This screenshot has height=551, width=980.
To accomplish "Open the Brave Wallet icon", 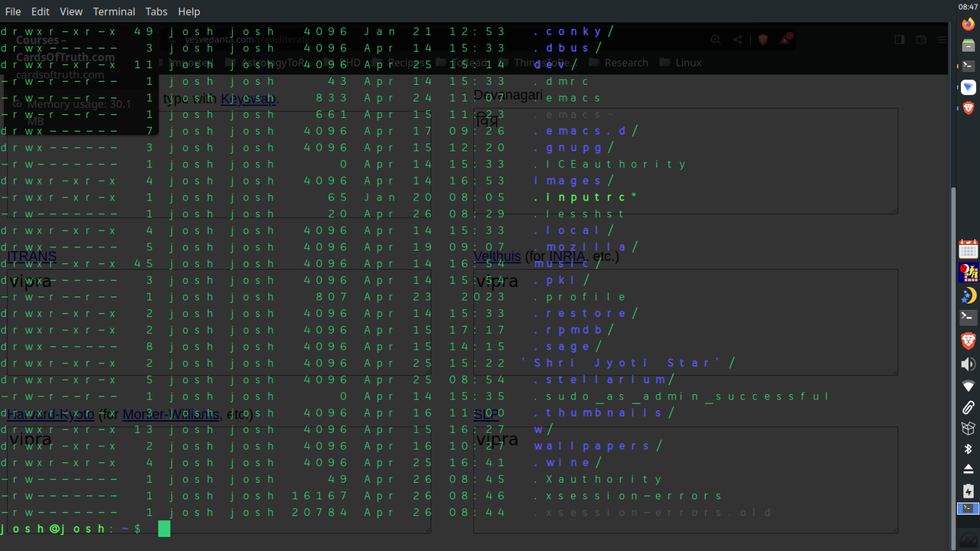I will coord(922,40).
